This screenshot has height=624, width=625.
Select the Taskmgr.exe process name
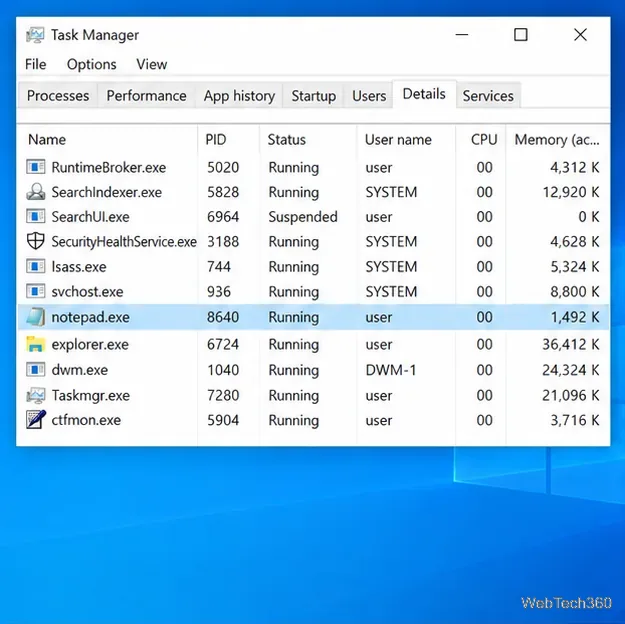(x=90, y=396)
